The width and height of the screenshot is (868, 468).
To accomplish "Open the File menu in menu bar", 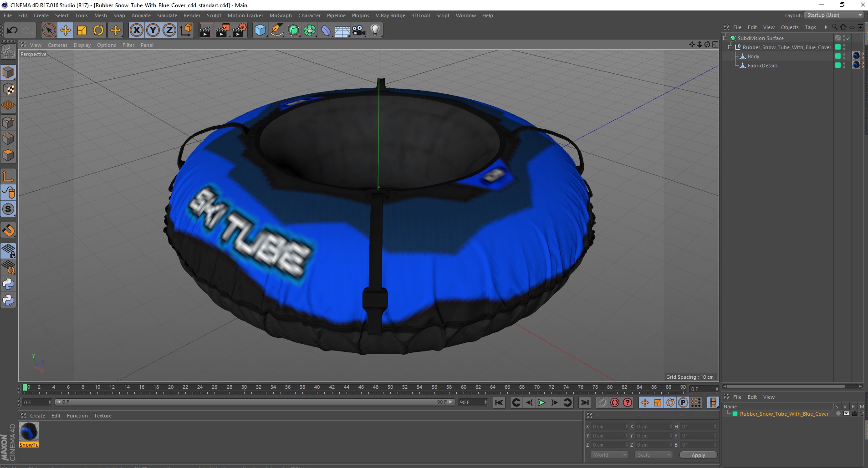I will [8, 15].
